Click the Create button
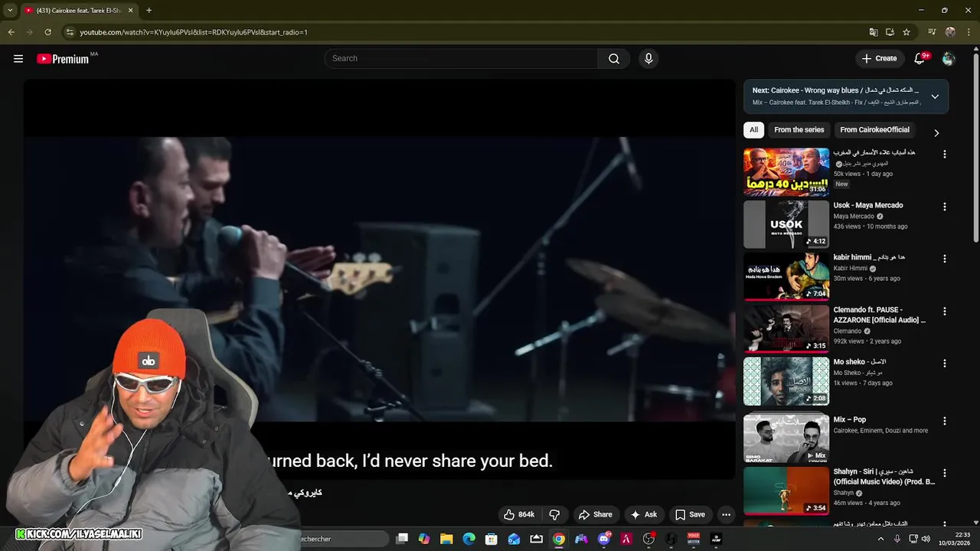 879,58
